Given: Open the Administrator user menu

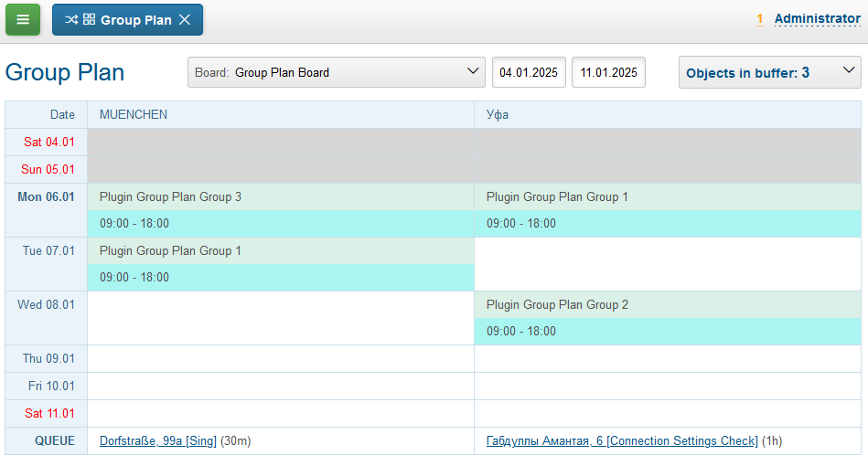Looking at the screenshot, I should [x=817, y=18].
